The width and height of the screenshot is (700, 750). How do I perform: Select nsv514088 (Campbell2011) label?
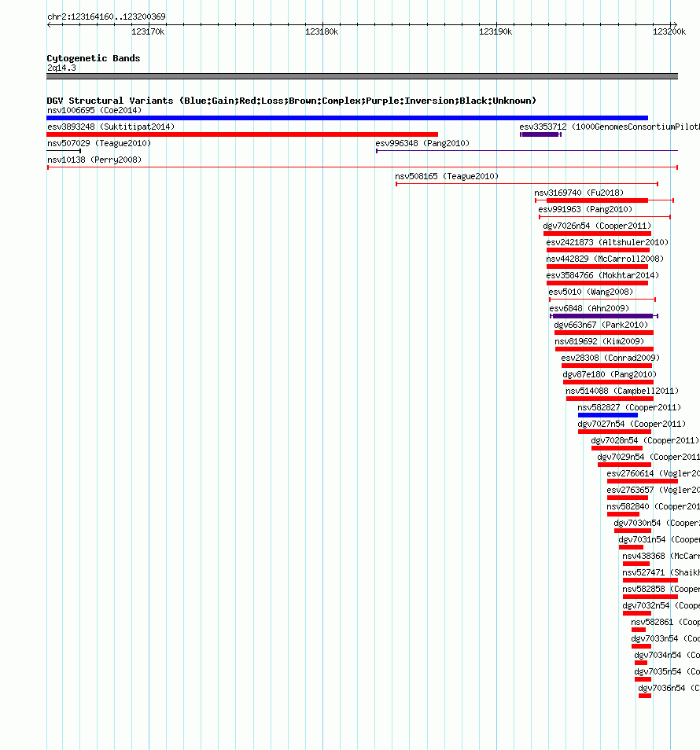pos(622,391)
